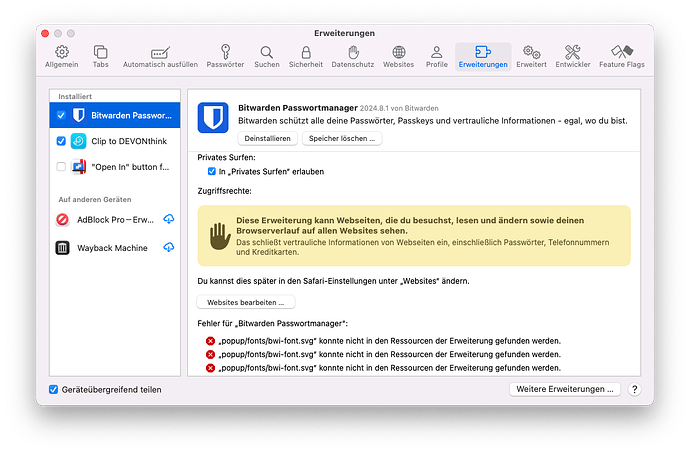Viewport: 690px width, 453px height.
Task: Select Wayback Machine in other devices list
Action: pyautogui.click(x=115, y=248)
